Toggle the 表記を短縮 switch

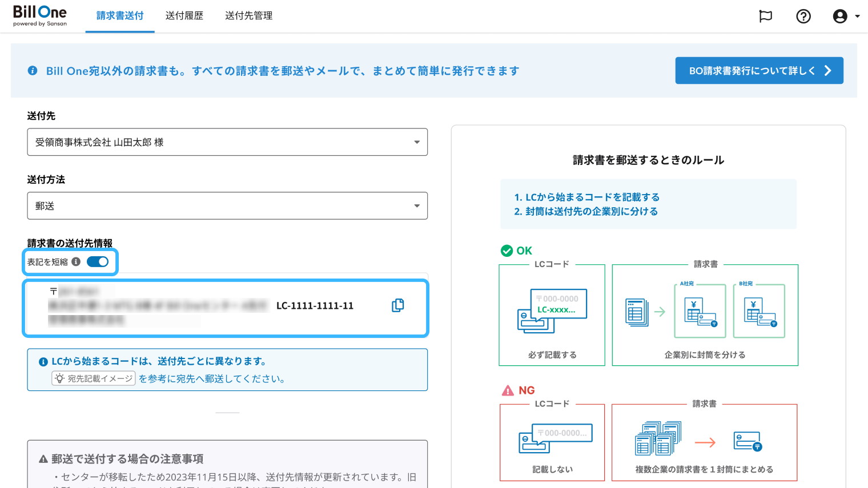coord(98,262)
